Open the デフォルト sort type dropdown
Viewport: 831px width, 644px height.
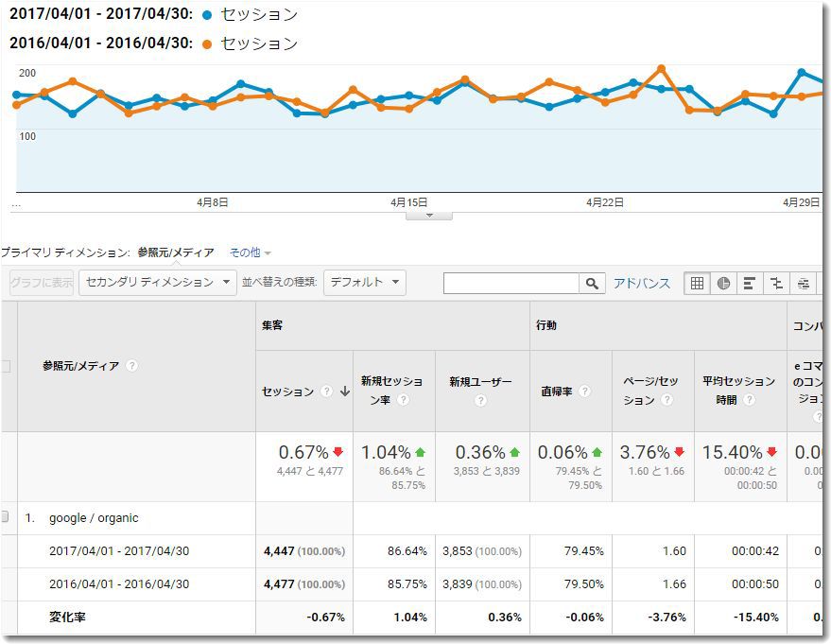[x=364, y=282]
